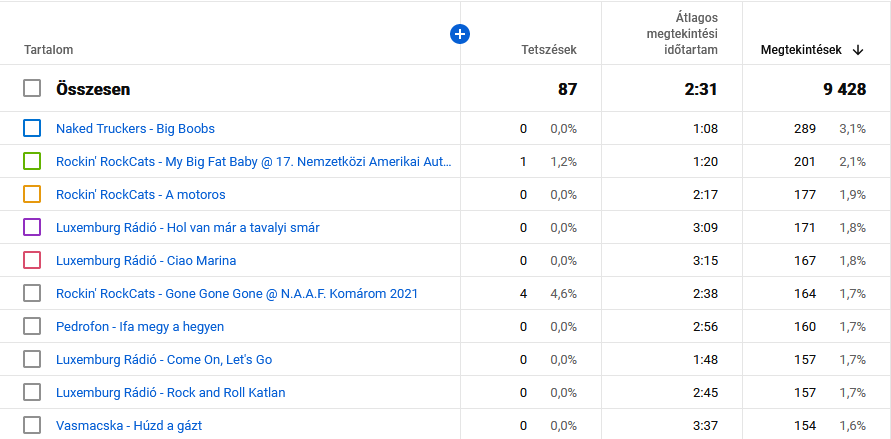
Task: Check the Gone Gone Gone row checkbox
Action: tap(32, 293)
